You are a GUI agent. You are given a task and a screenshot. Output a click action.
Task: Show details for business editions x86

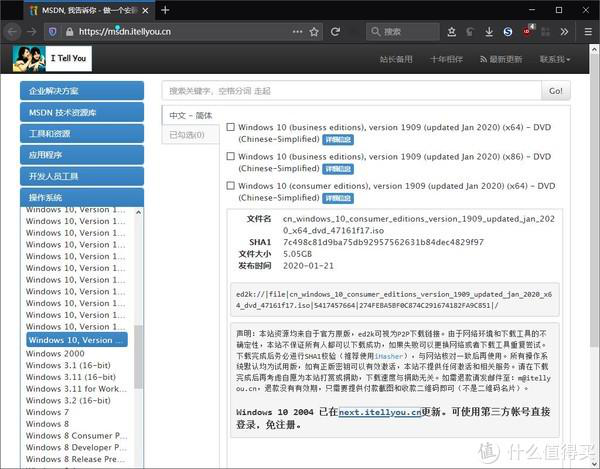338,169
